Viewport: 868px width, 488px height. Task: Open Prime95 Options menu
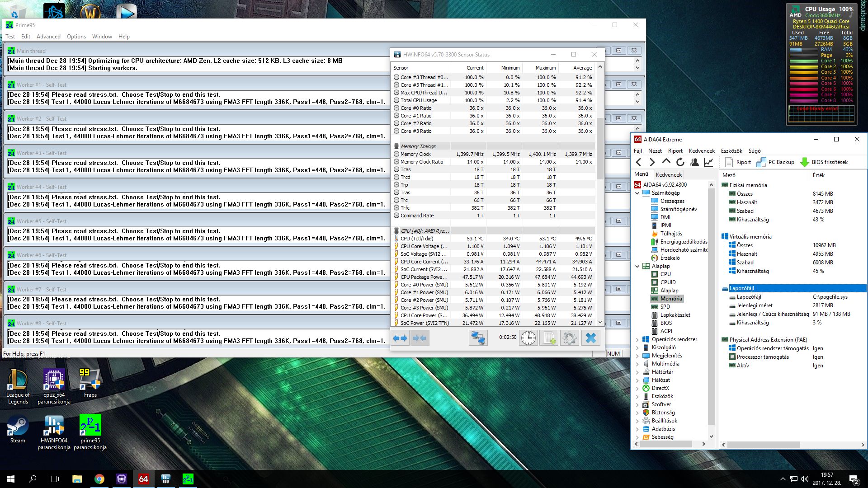click(76, 37)
